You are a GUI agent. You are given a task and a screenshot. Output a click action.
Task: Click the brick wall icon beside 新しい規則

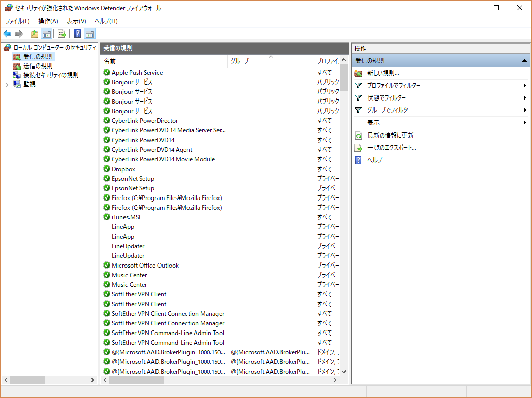point(358,73)
